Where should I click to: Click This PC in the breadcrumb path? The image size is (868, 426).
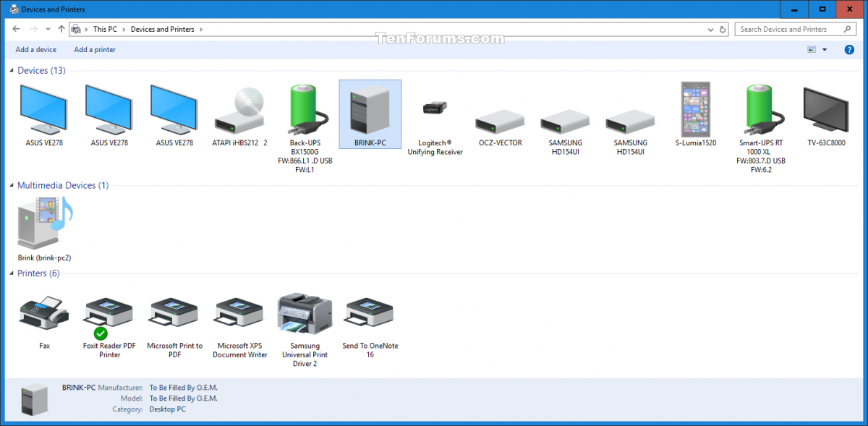[x=105, y=30]
